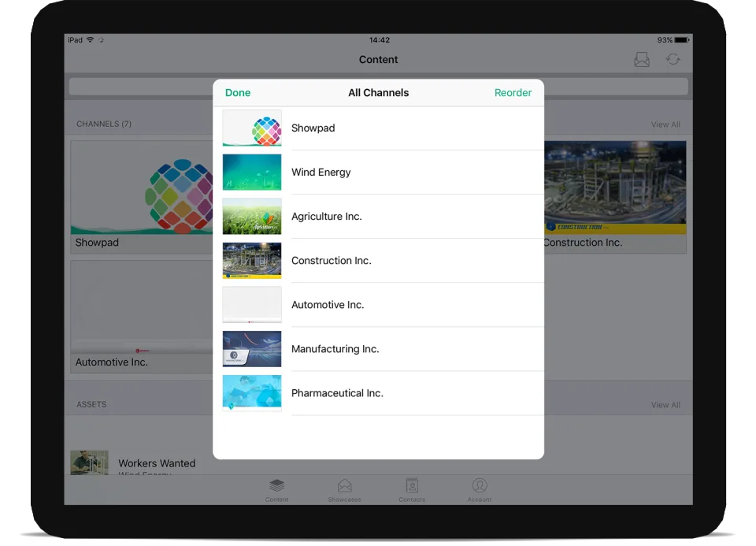Tap the sync refresh icon in header
This screenshot has width=756, height=546.
point(673,59)
